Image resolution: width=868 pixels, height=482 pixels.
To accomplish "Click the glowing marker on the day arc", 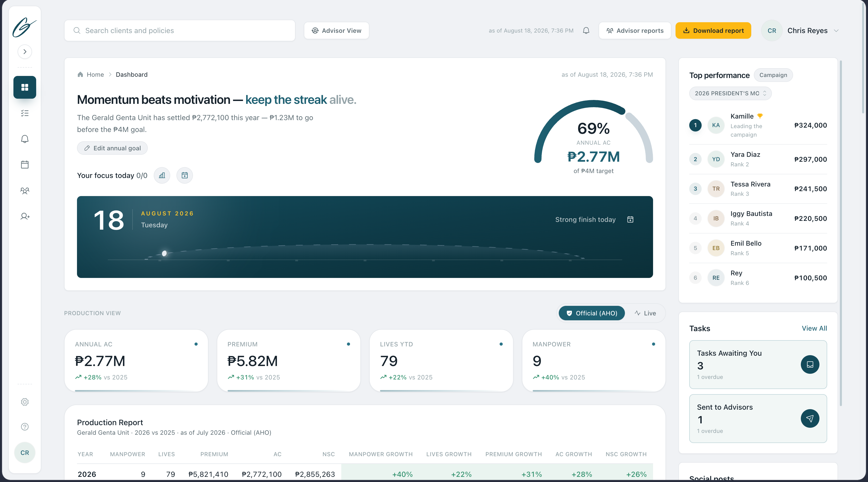I will point(165,253).
